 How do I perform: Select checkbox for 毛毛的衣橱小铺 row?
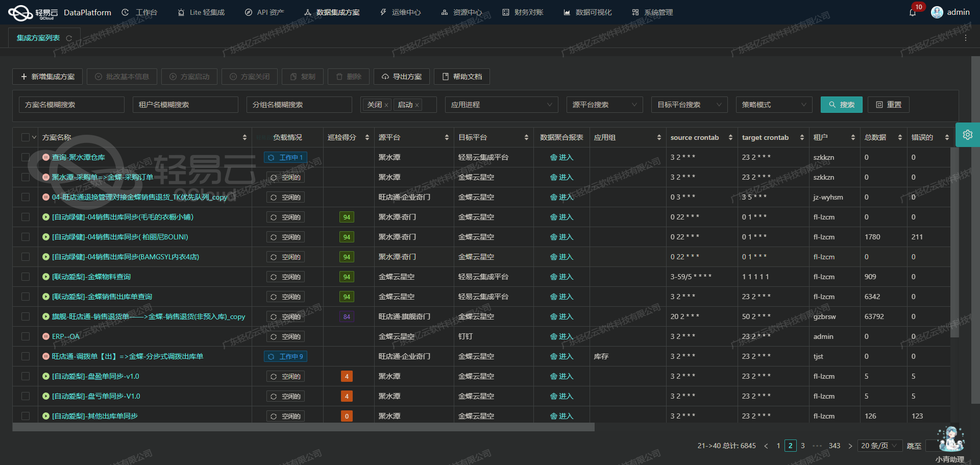pos(26,217)
